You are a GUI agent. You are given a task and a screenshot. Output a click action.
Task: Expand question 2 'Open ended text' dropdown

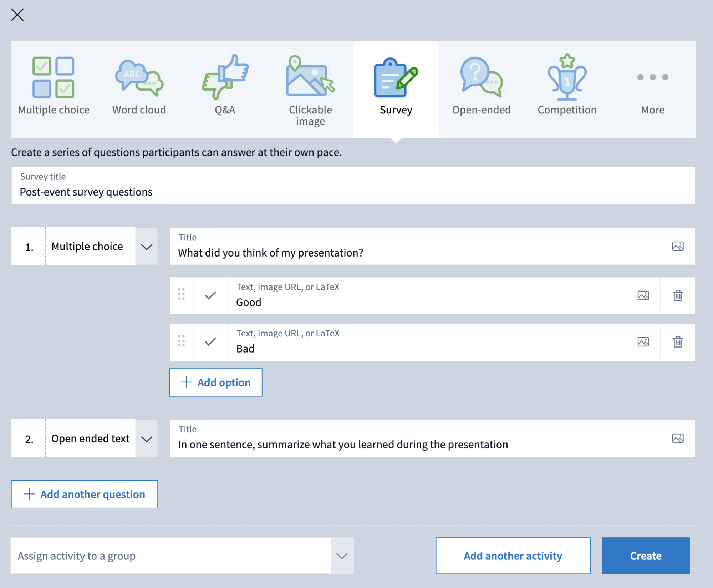tap(147, 439)
